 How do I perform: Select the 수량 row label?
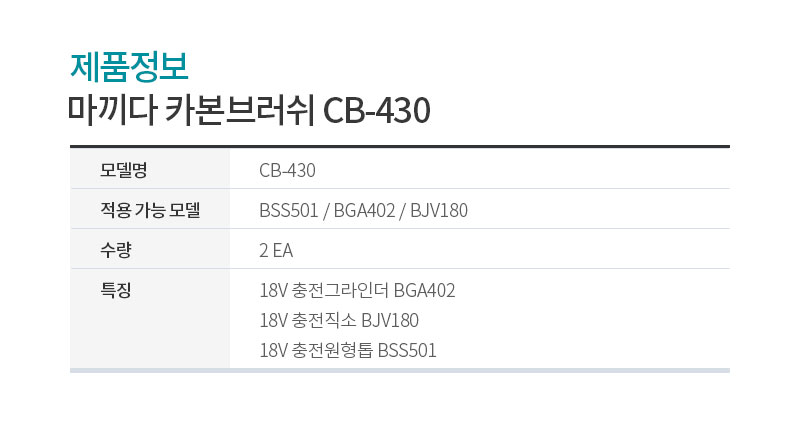tap(116, 250)
